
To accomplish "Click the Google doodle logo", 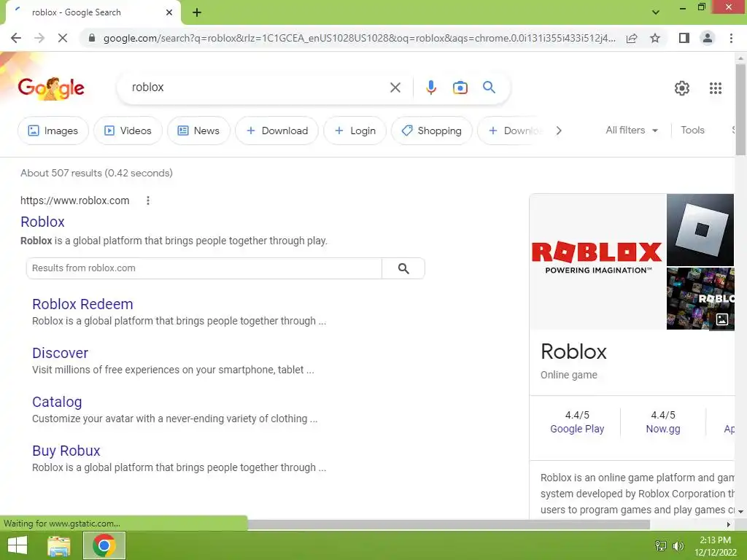I will coord(51,88).
